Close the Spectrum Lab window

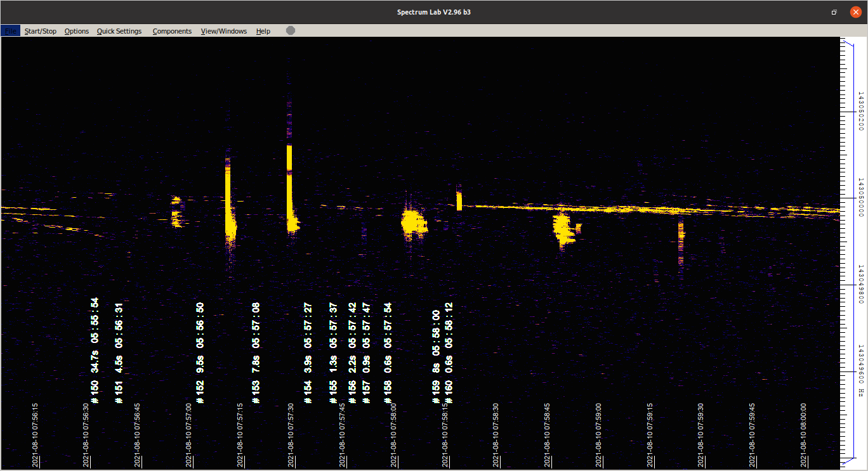[x=855, y=12]
